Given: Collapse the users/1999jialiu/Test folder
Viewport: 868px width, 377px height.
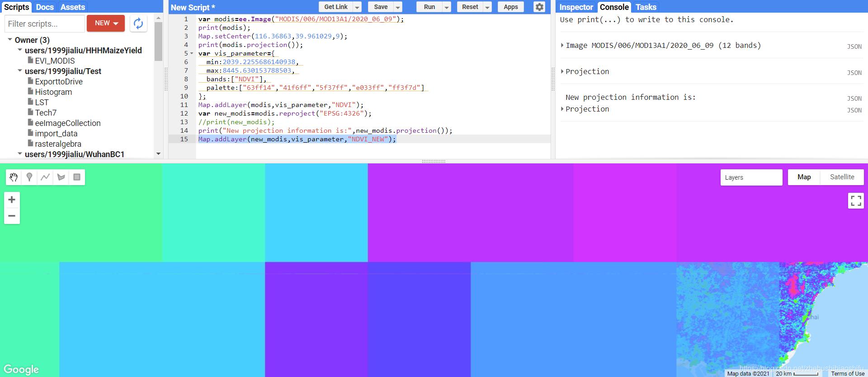Looking at the screenshot, I should (x=20, y=71).
